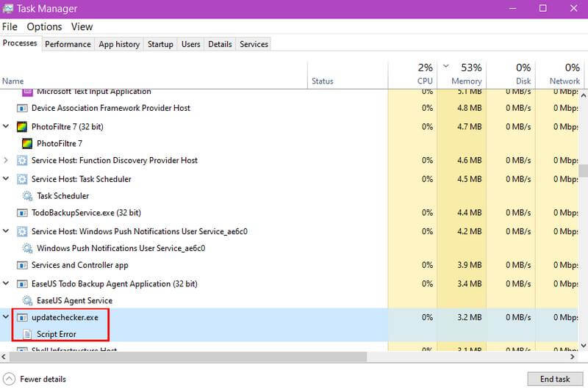Select Device Association Framework Provider Host text
Screen dimensions: 588x392
coord(111,108)
